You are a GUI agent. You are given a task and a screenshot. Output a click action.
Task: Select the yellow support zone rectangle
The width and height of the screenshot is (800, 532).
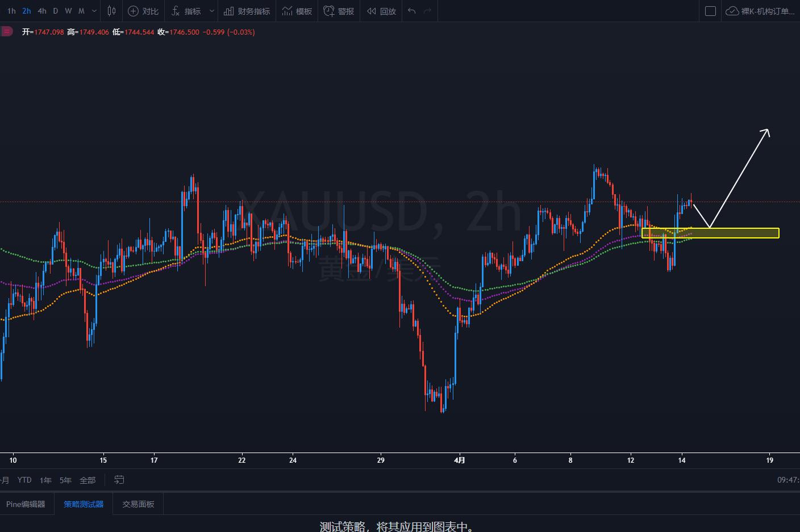(x=710, y=233)
